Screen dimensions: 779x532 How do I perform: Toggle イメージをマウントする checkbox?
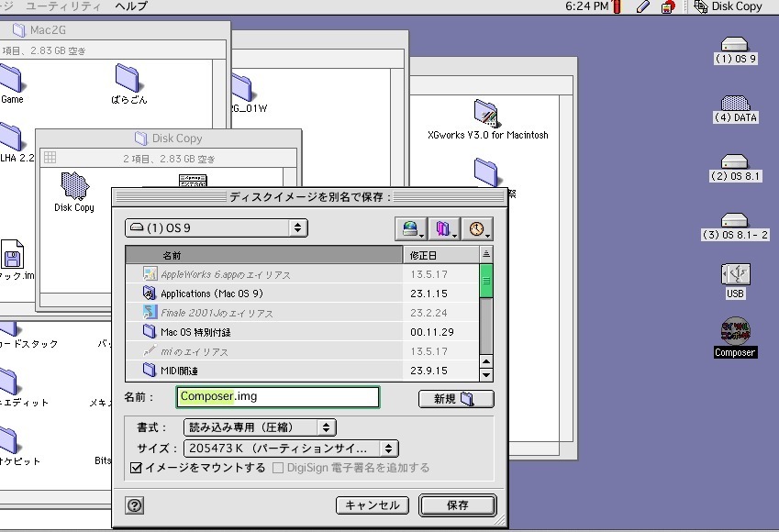[x=136, y=468]
